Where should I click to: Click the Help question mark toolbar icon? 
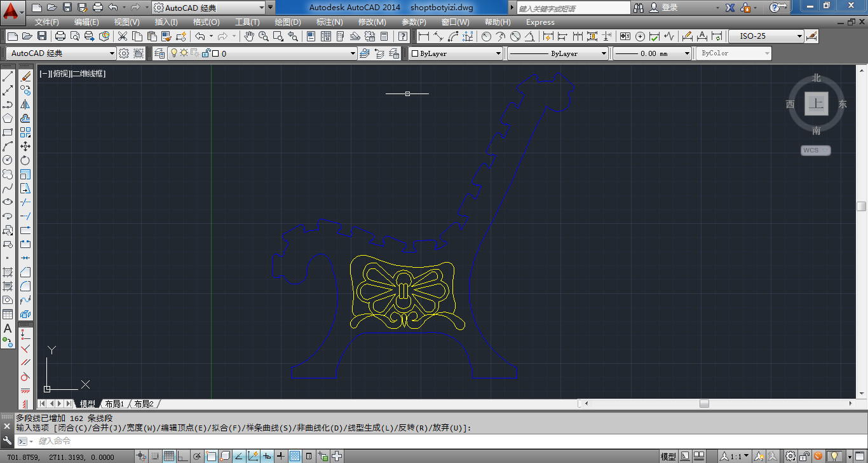click(402, 36)
